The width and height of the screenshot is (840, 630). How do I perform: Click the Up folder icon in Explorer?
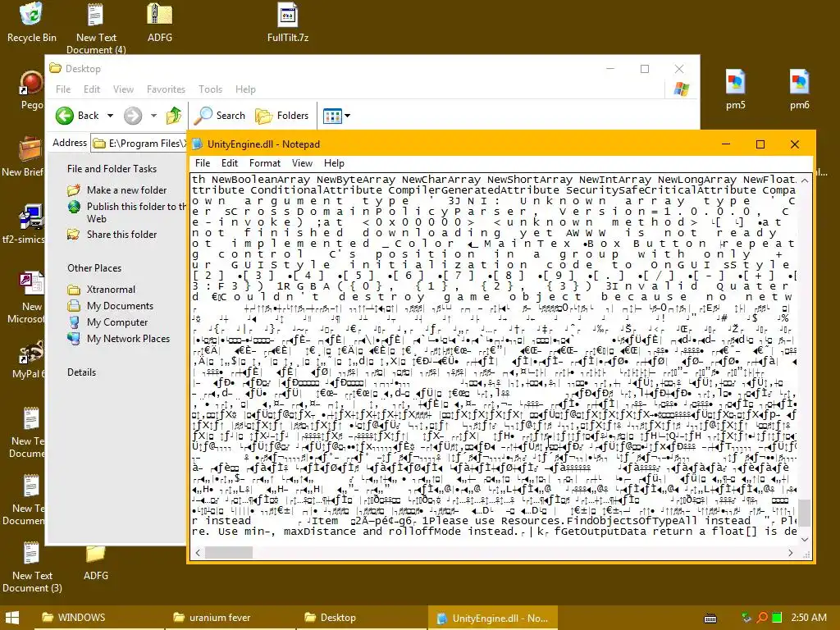coord(174,115)
